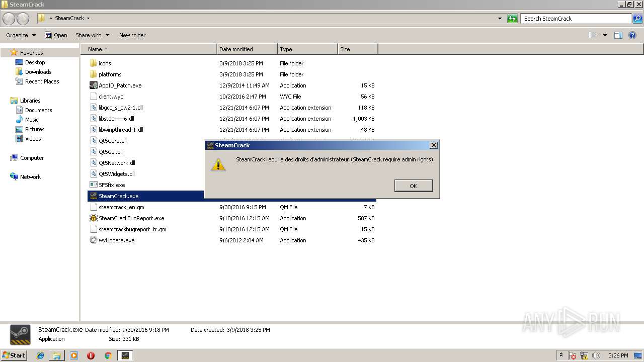Viewport: 644px width, 362px height.
Task: Expand the SteamCrack breadcrumb arrow
Action: 88,19
